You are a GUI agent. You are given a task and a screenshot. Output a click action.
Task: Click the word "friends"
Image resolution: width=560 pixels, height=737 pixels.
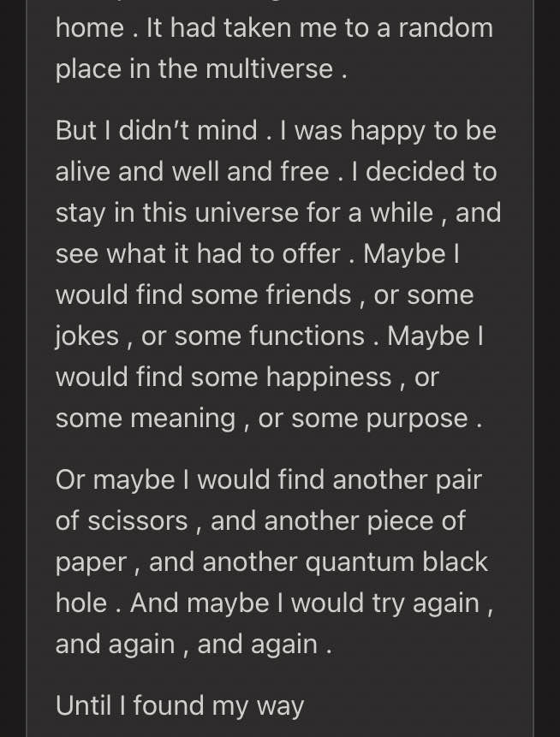(x=308, y=295)
